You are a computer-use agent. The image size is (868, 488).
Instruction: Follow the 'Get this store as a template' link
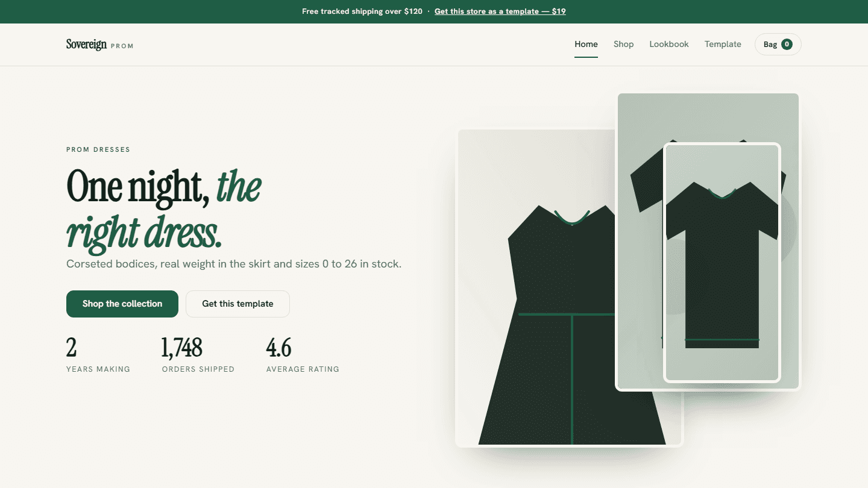500,11
